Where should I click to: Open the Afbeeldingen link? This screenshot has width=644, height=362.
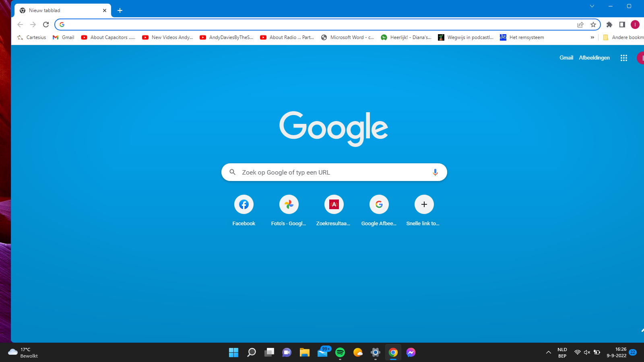594,58
